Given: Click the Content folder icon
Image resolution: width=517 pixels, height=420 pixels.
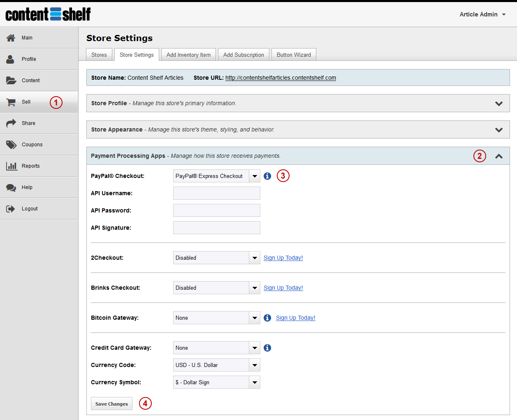Looking at the screenshot, I should click(x=11, y=81).
